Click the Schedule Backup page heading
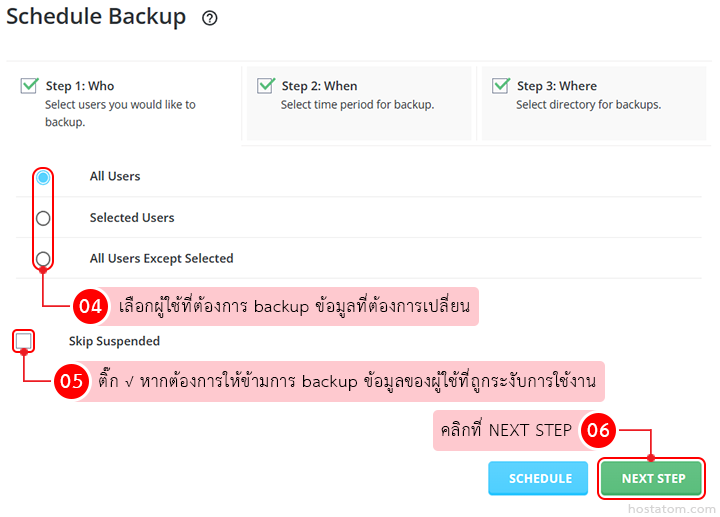The width and height of the screenshot is (720, 517). (x=96, y=17)
